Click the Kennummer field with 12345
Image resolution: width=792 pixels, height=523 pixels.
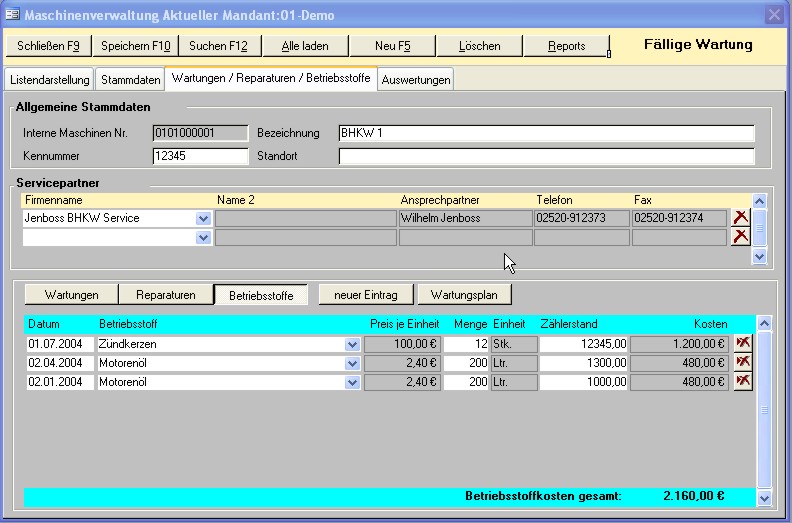tap(200, 156)
